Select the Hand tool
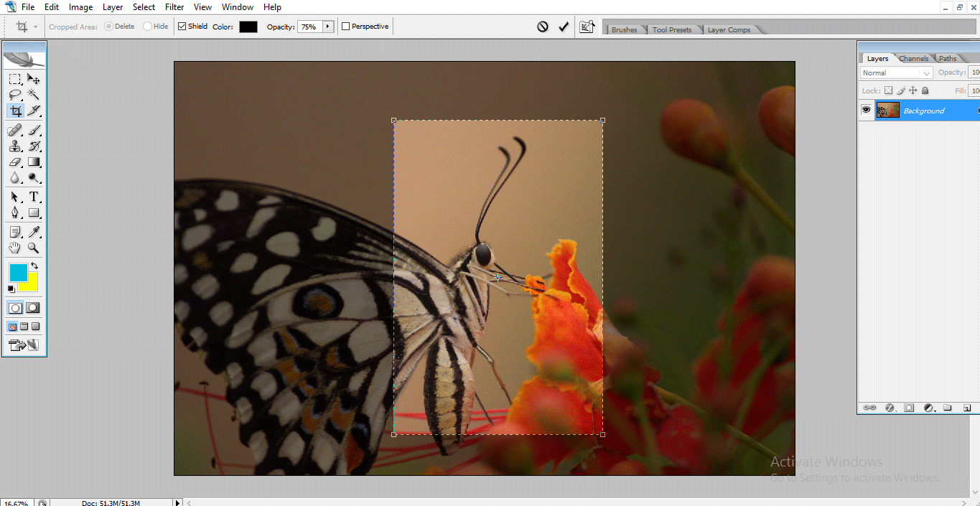This screenshot has width=980, height=506. 15,248
